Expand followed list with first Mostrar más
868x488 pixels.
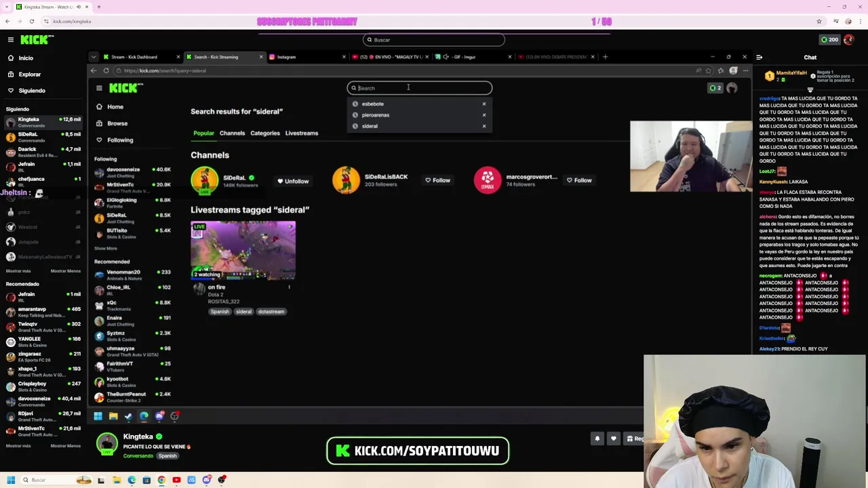coord(18,271)
